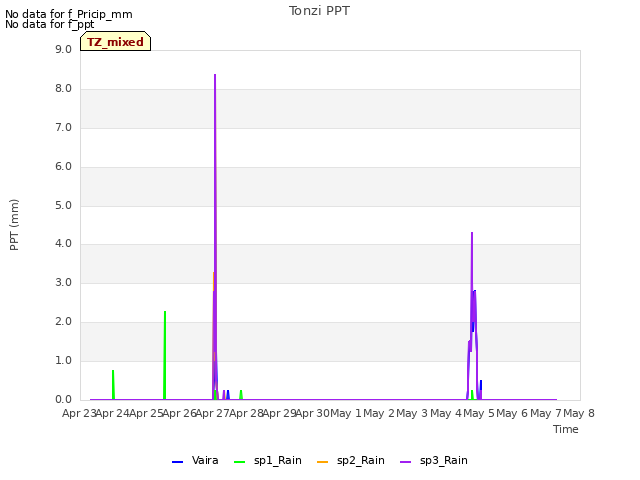This screenshot has height=480, width=640.
Task: Click the May 3 x-axis tick label
Action: pos(412,413)
